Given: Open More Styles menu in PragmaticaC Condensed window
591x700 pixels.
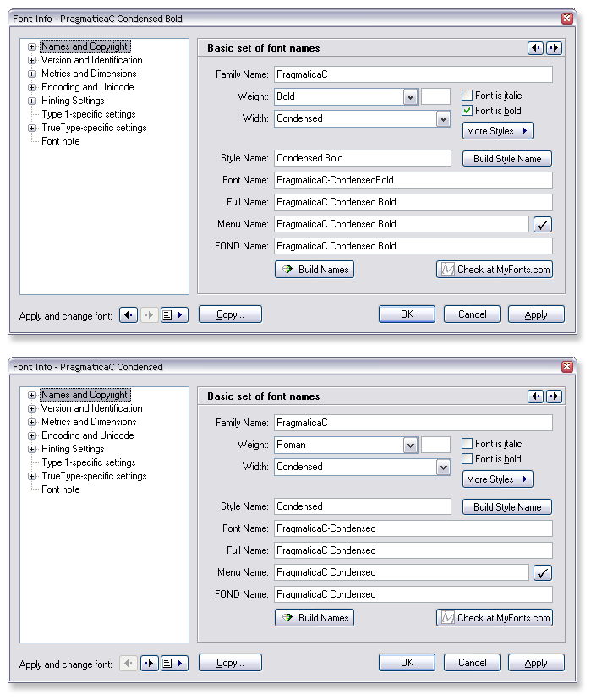Looking at the screenshot, I should [498, 479].
